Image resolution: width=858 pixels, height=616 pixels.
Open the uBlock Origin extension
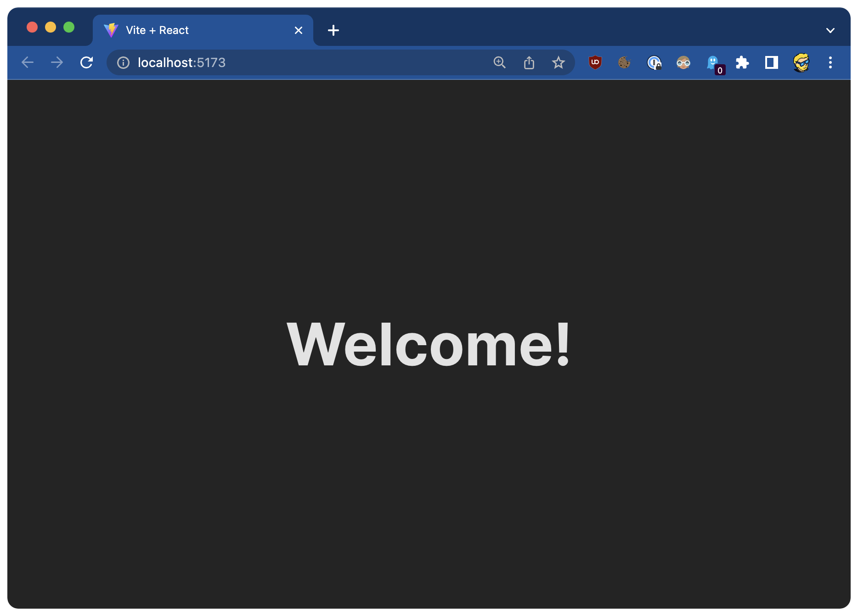[x=595, y=62]
